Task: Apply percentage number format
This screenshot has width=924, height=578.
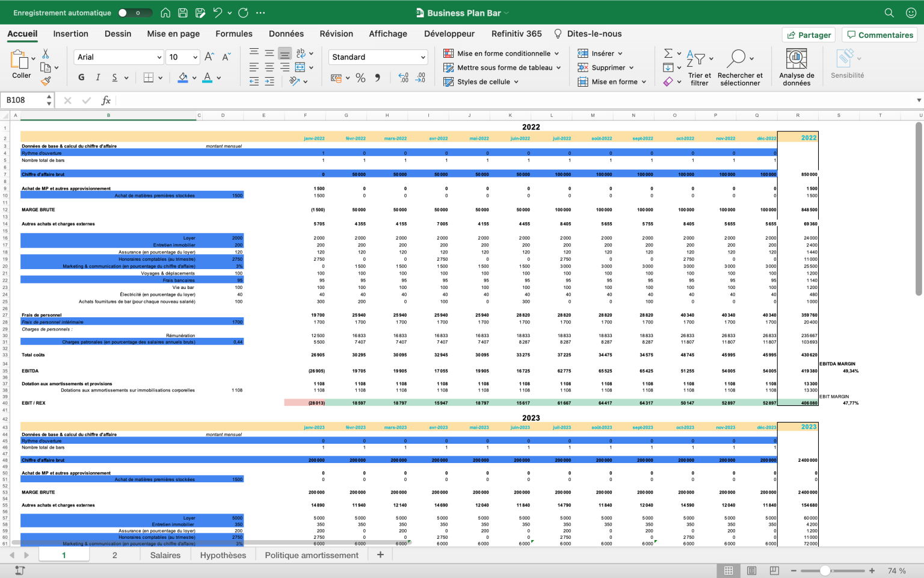Action: 360,77
